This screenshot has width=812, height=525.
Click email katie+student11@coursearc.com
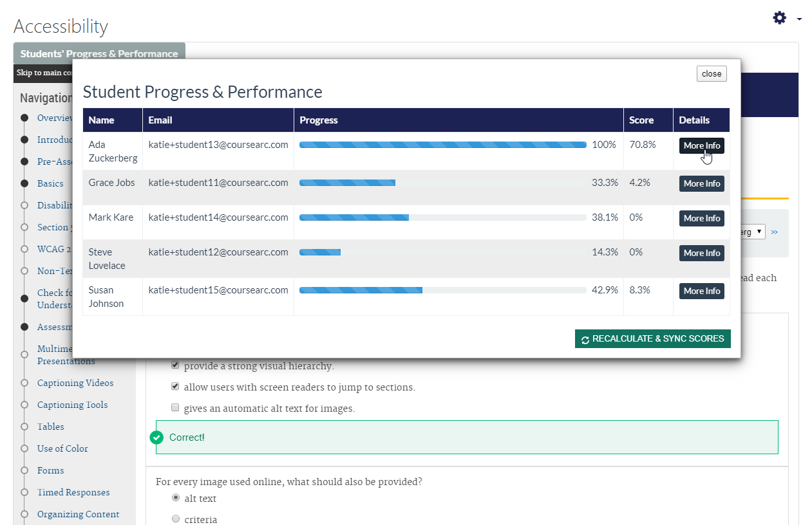[x=218, y=183]
